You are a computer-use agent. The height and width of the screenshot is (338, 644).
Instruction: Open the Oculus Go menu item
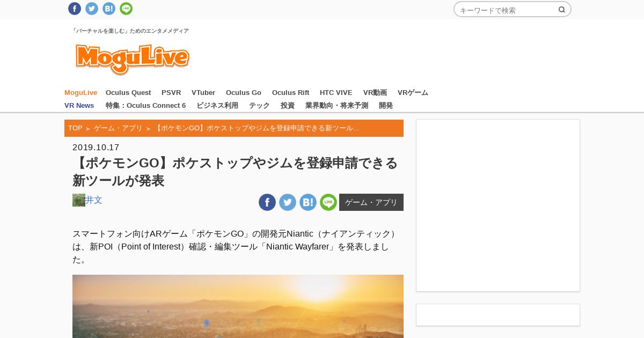244,93
